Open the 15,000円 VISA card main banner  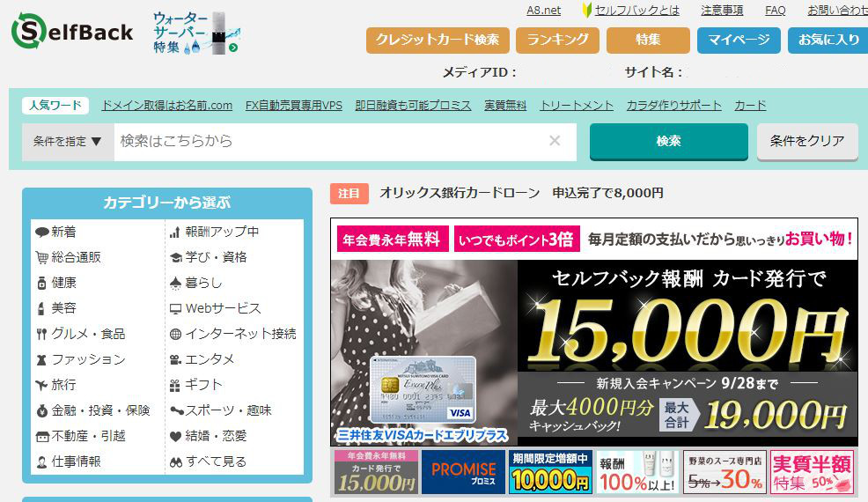pyautogui.click(x=594, y=332)
